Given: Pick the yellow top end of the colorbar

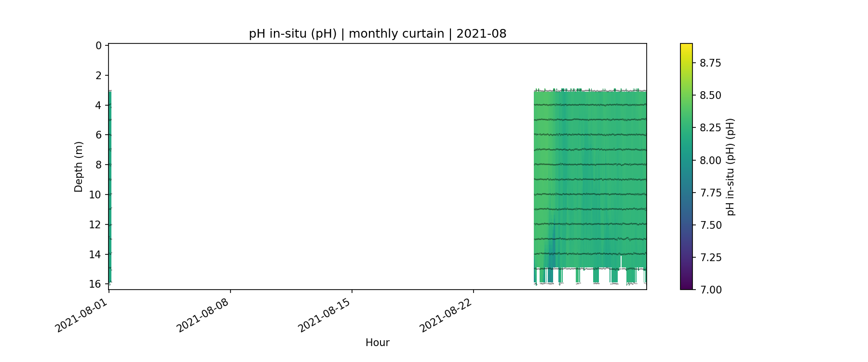Looking at the screenshot, I should tap(686, 46).
